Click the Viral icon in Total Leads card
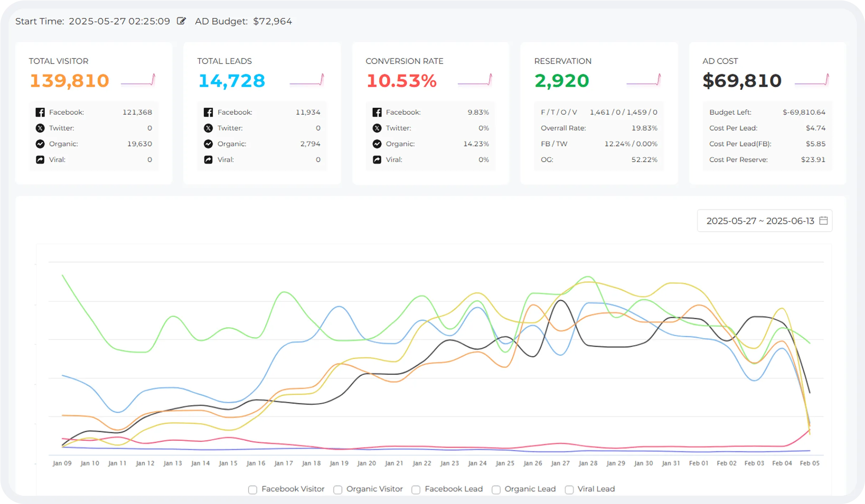Screen dimensions: 865x504 pyautogui.click(x=208, y=160)
